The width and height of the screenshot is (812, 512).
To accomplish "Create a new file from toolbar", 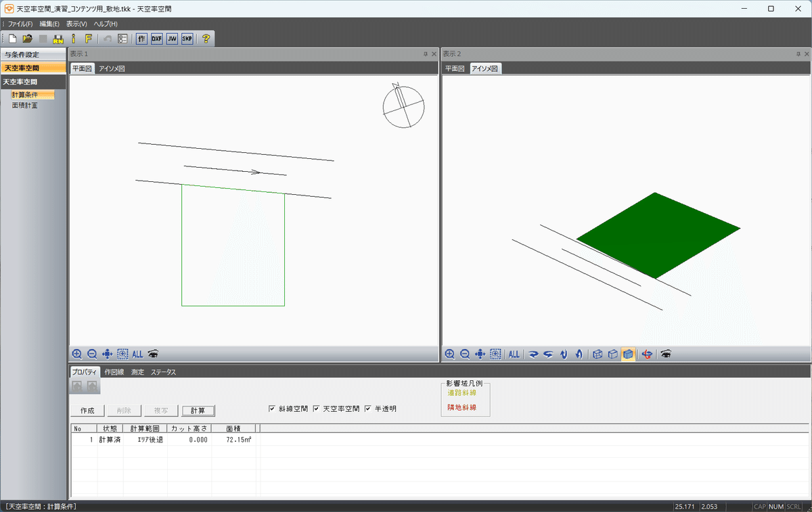I will click(x=12, y=39).
